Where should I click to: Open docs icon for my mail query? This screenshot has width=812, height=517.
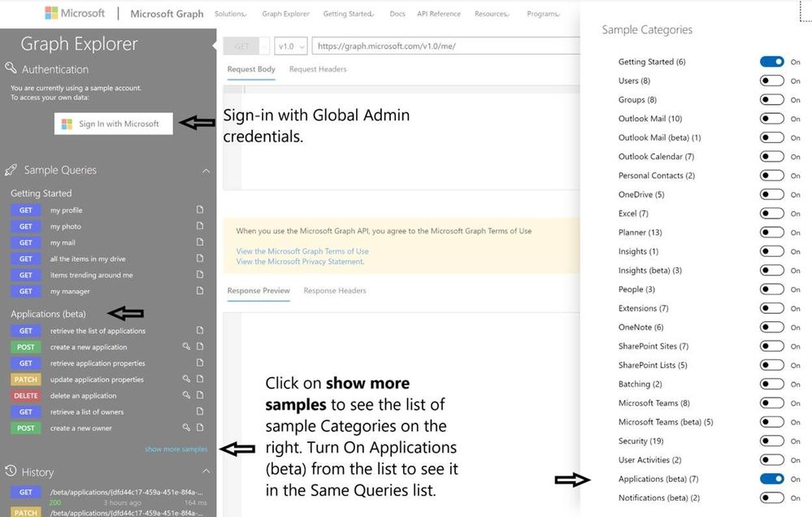click(x=200, y=242)
